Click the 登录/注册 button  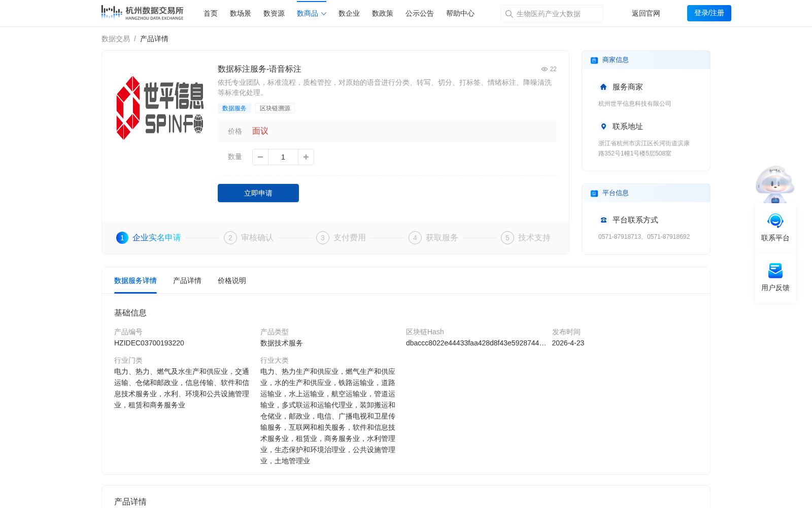(x=709, y=13)
